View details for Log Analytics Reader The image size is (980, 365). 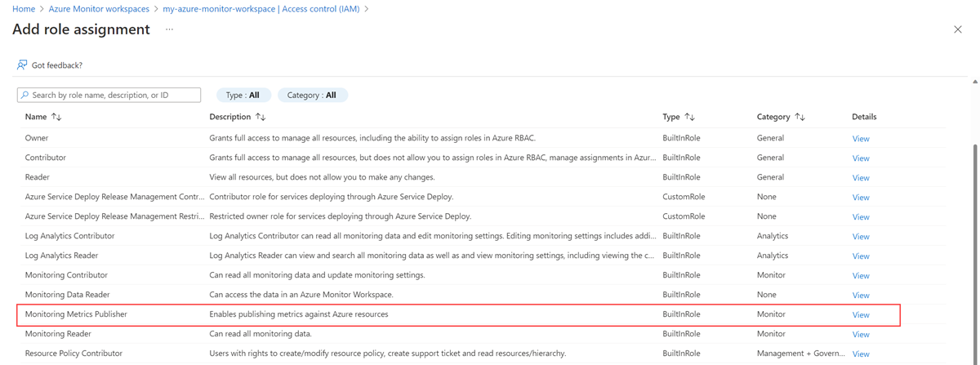[861, 256]
